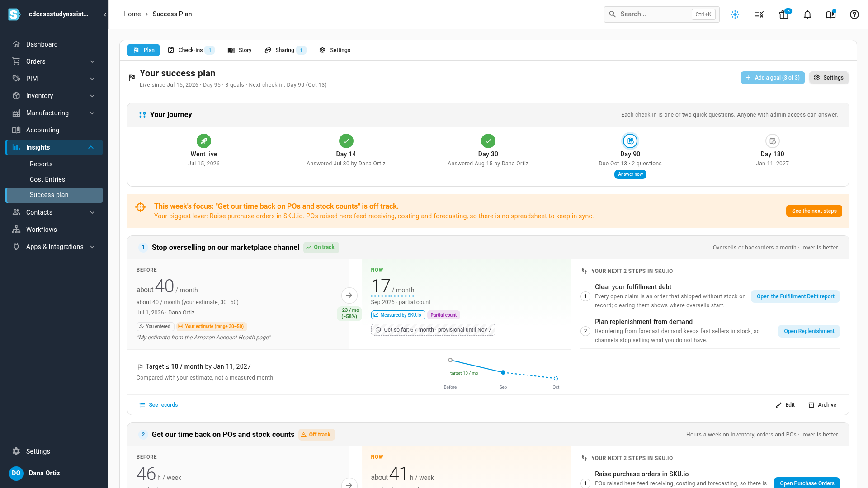Viewport: 868px width, 488px height.
Task: Open the notifications bell
Action: (x=807, y=14)
